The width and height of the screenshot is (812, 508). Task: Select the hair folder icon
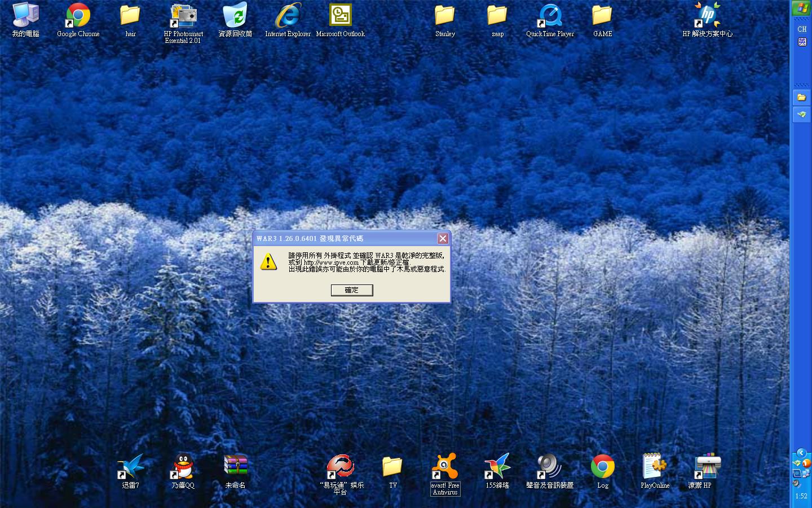130,20
